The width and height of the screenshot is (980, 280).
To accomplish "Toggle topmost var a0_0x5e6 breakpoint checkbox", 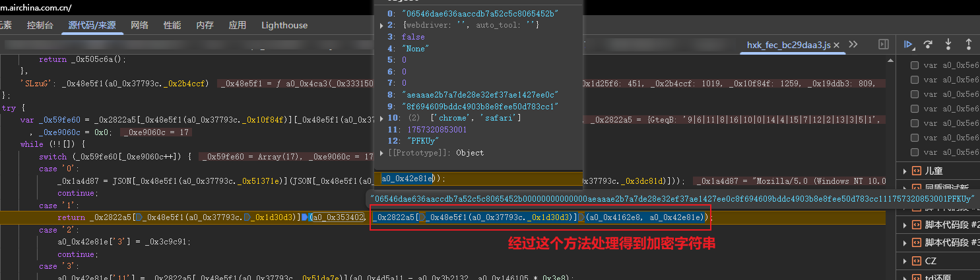I will 915,65.
